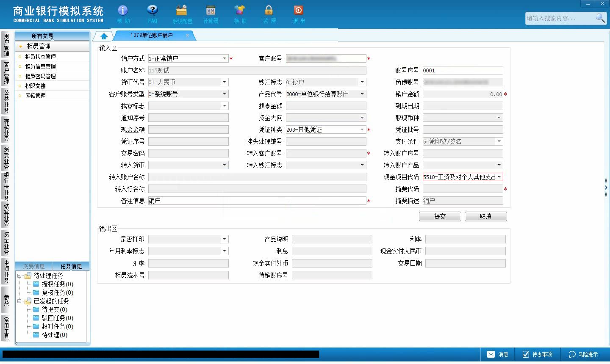The width and height of the screenshot is (610, 364).
Task: Collapse the 已发起的任务 tree node
Action: tap(19, 301)
